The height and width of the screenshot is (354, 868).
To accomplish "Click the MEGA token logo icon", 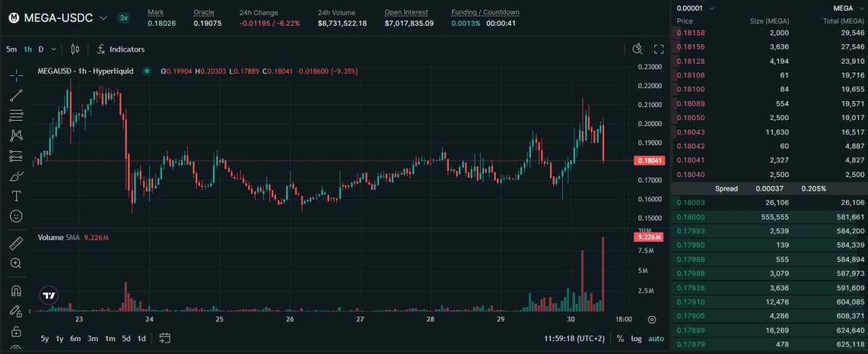I will click(14, 18).
